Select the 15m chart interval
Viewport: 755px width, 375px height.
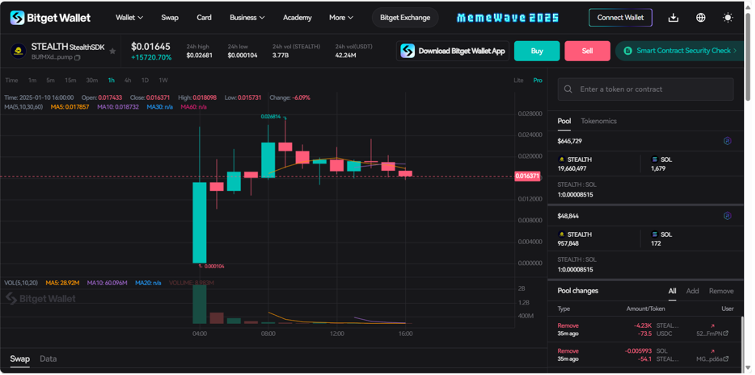pyautogui.click(x=70, y=80)
